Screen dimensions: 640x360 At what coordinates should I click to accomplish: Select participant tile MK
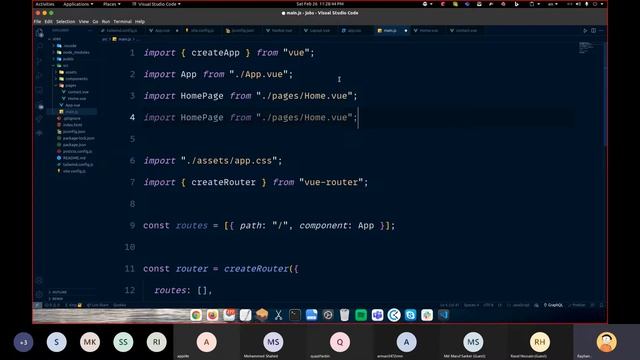90,342
